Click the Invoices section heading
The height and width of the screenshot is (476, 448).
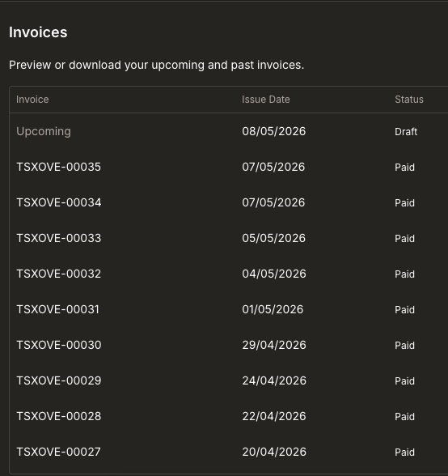pyautogui.click(x=38, y=32)
